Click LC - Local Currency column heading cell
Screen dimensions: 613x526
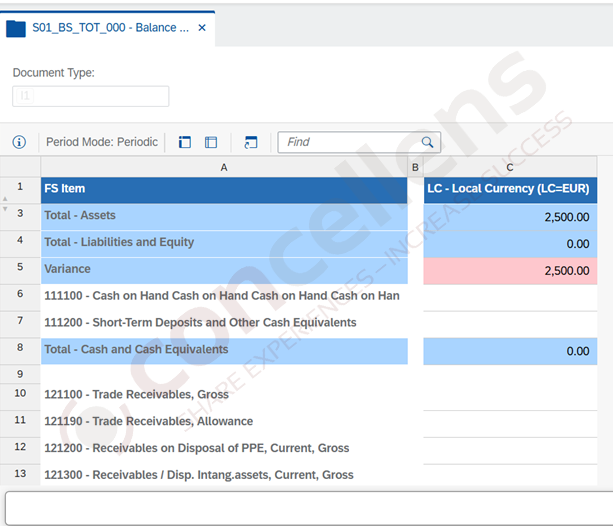pyautogui.click(x=509, y=188)
